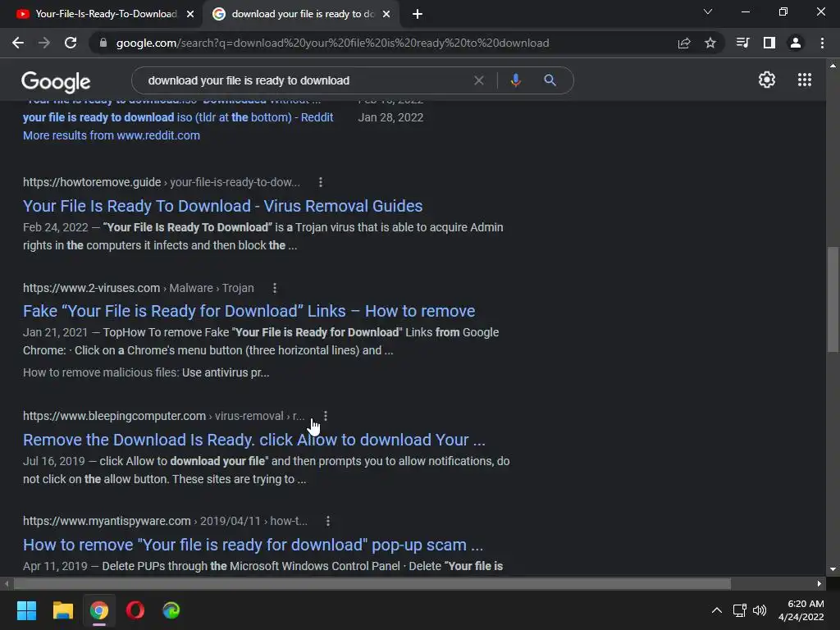Open the media control icon in toolbar
Screen dimensions: 840x630
(742, 43)
